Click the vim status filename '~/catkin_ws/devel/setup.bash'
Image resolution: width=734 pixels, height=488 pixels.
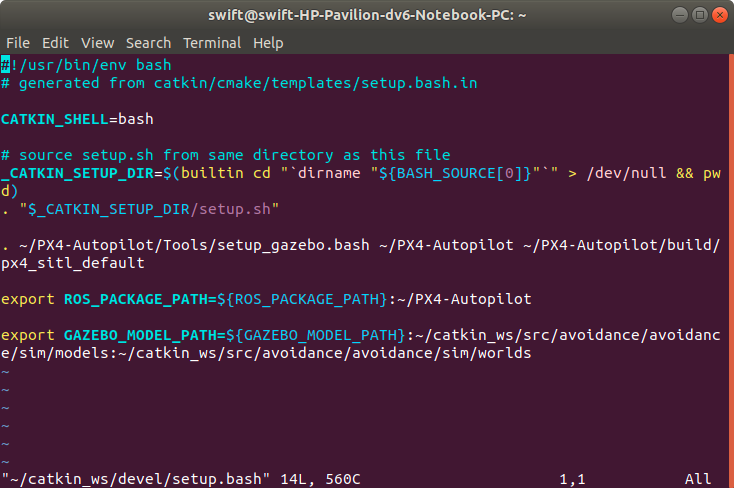click(x=136, y=479)
